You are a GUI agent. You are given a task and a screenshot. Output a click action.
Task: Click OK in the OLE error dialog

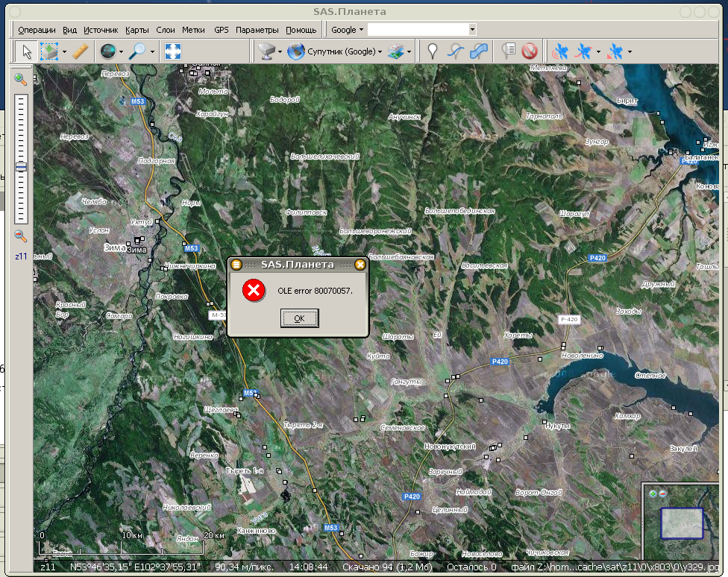[299, 318]
